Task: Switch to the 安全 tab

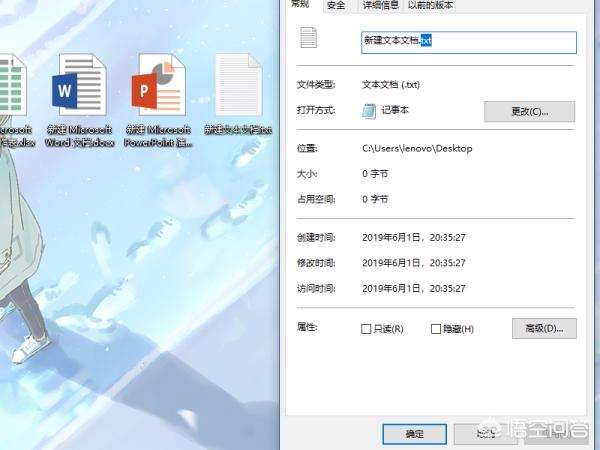Action: click(x=336, y=5)
